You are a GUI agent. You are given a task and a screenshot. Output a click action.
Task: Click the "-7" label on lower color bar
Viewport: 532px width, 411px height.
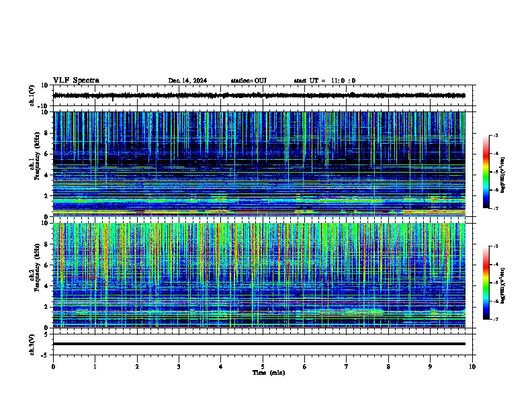point(496,320)
